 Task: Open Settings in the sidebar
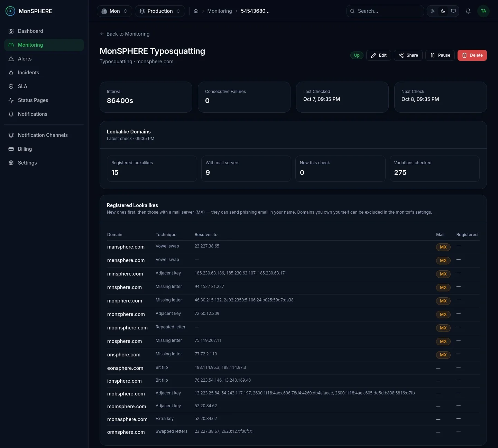point(44,163)
